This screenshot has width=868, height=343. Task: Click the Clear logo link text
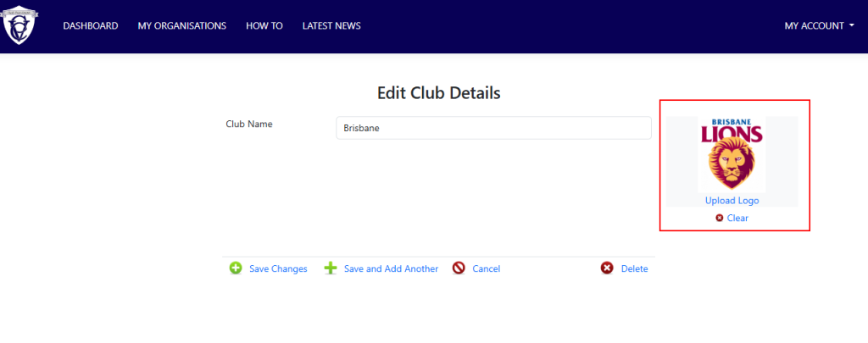pos(737,218)
